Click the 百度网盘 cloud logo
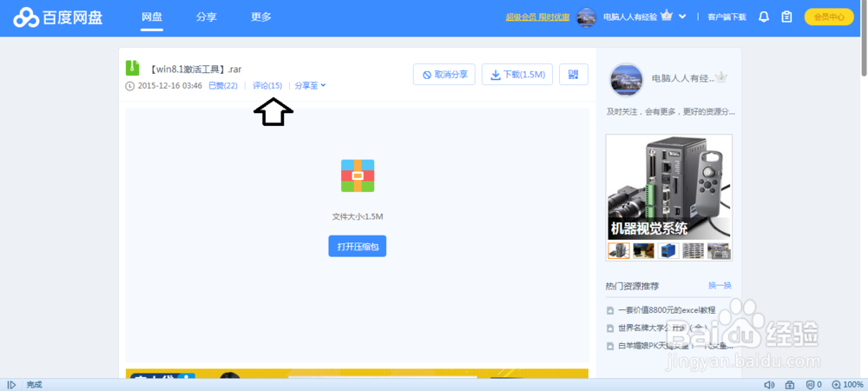This screenshot has height=391, width=868. (59, 17)
